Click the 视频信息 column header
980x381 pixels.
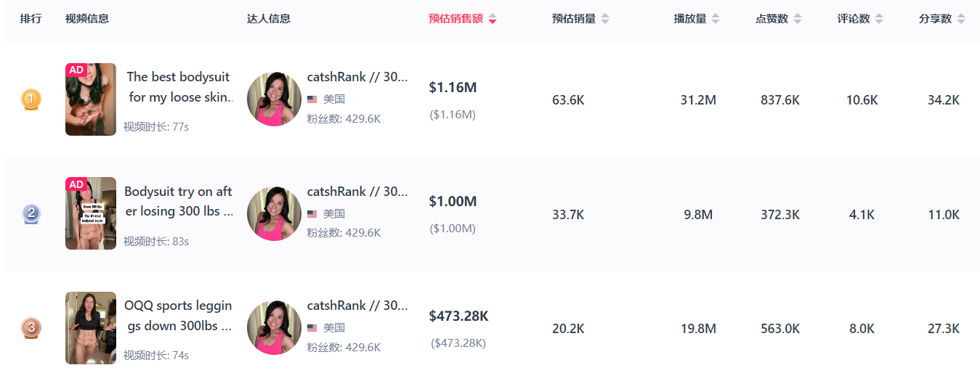point(87,19)
